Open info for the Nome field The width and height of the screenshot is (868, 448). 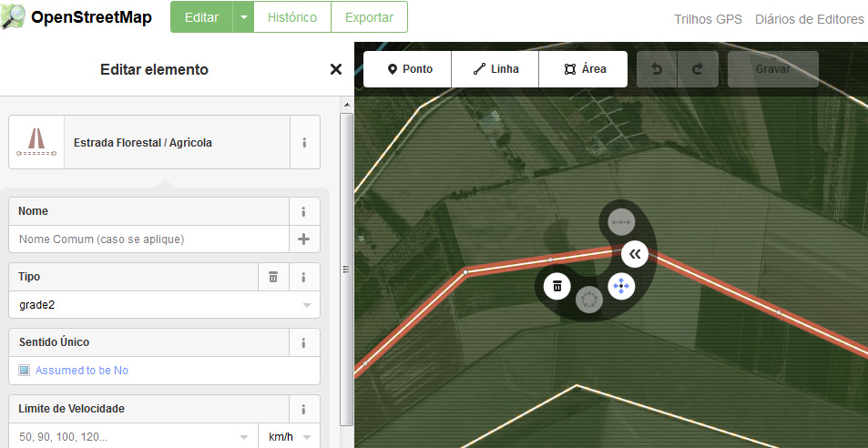(x=304, y=211)
